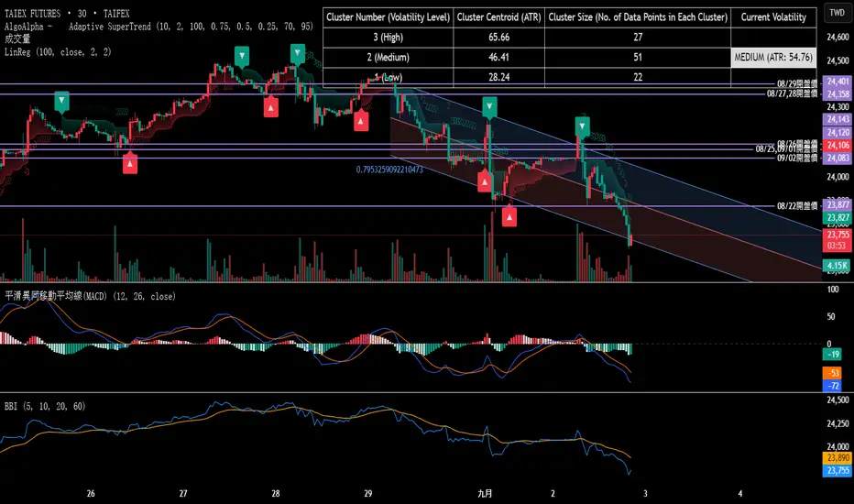This screenshot has width=854, height=504.
Task: Click the 03:53 countdown timer label
Action: pyautogui.click(x=838, y=246)
